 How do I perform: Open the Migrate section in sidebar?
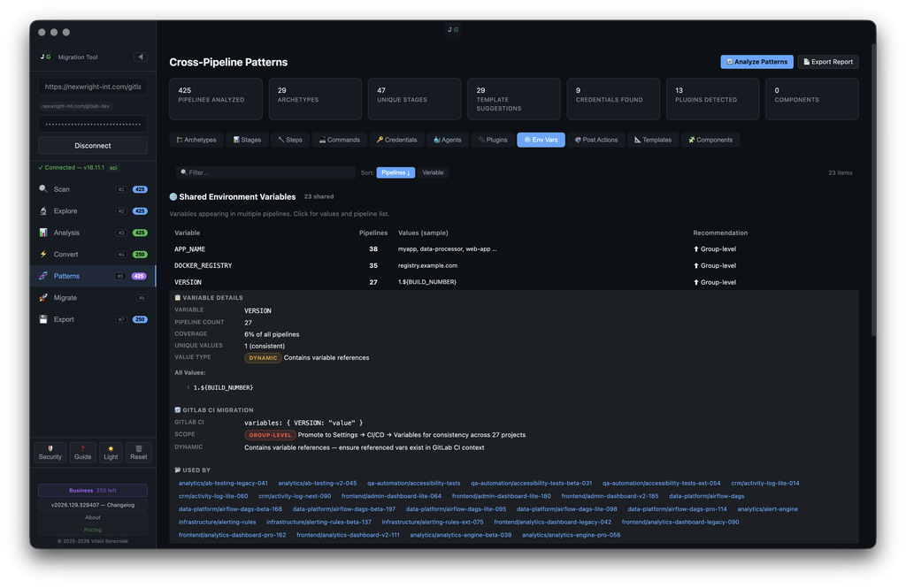92,297
